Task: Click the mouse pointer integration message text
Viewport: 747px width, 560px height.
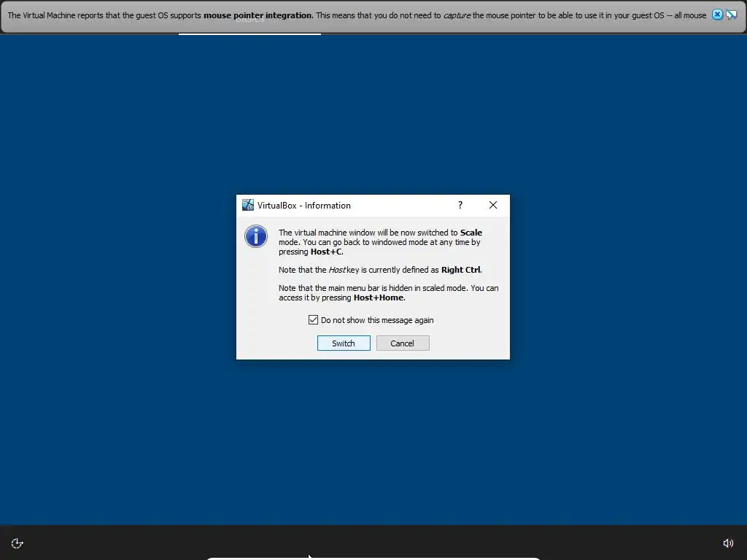Action: (357, 15)
